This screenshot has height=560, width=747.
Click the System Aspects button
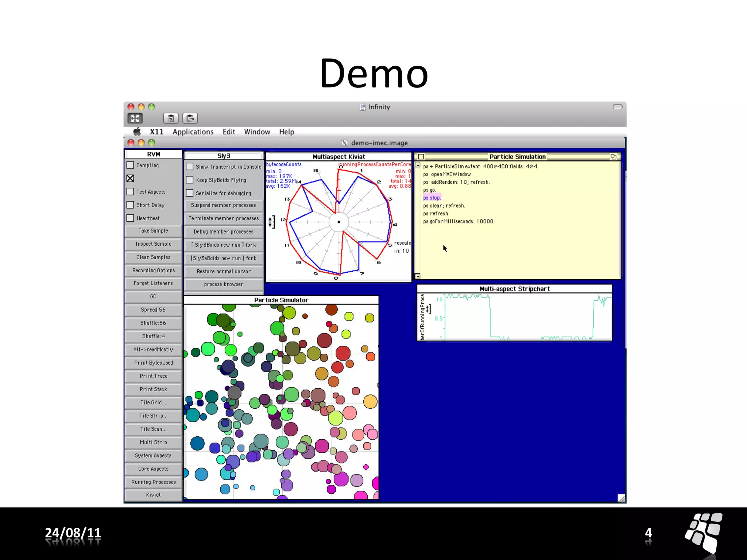[154, 455]
